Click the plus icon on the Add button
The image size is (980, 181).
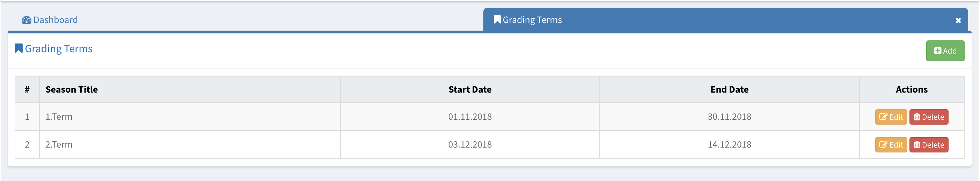(937, 51)
